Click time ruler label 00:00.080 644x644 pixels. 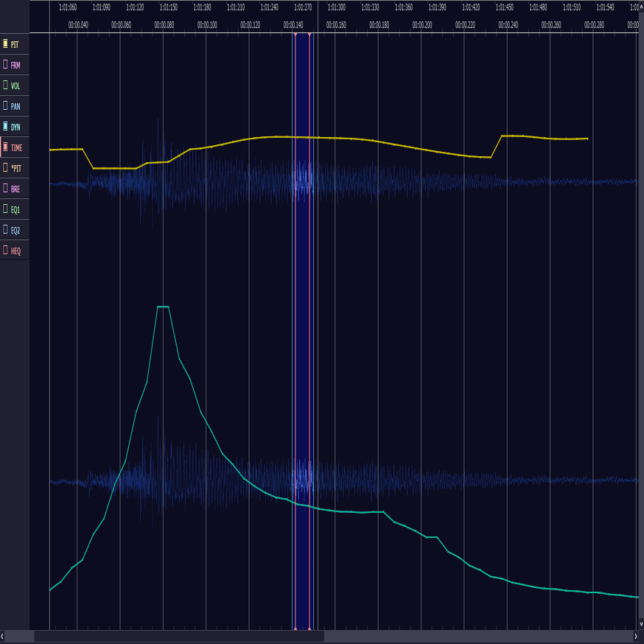click(164, 25)
